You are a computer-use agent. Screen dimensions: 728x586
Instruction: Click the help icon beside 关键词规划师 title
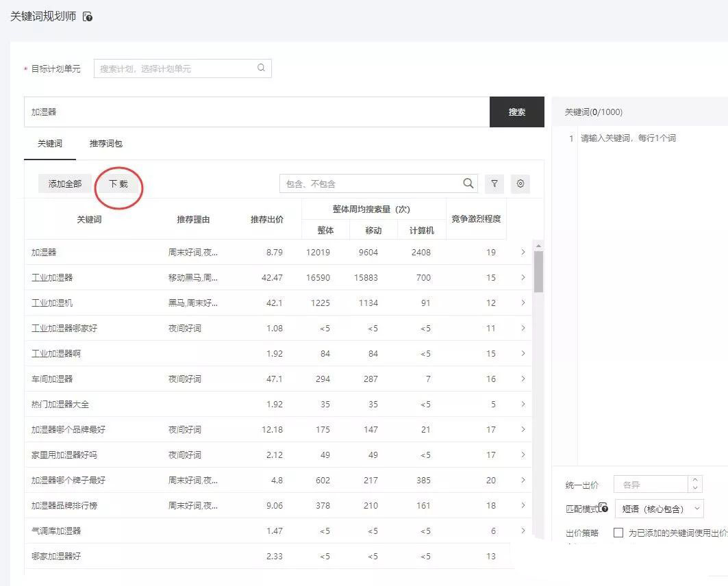pos(88,16)
